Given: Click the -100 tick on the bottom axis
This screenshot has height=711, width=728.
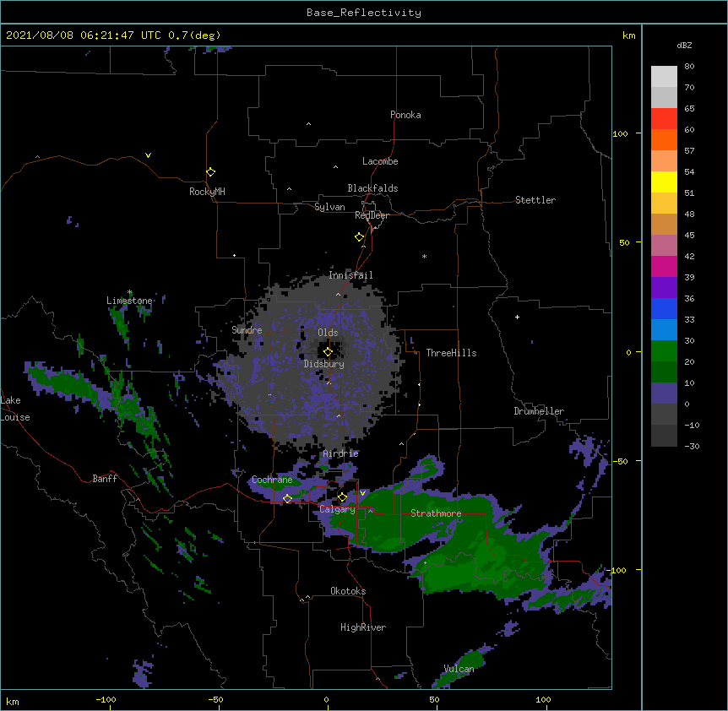Looking at the screenshot, I should click(106, 699).
